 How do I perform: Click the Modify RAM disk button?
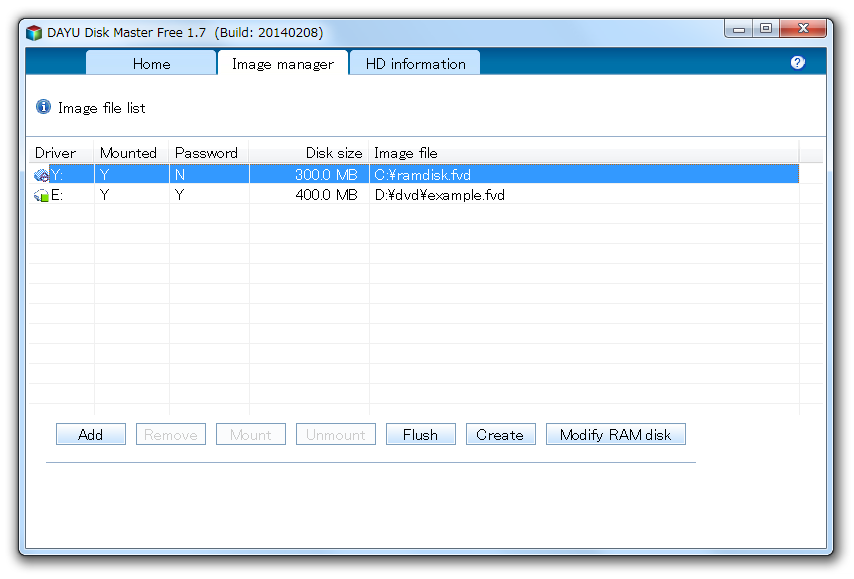[615, 434]
